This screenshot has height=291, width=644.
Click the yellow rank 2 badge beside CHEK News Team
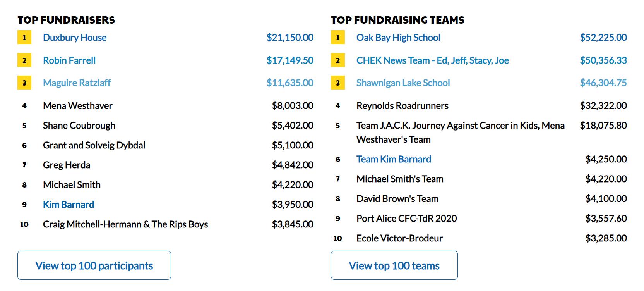(338, 60)
